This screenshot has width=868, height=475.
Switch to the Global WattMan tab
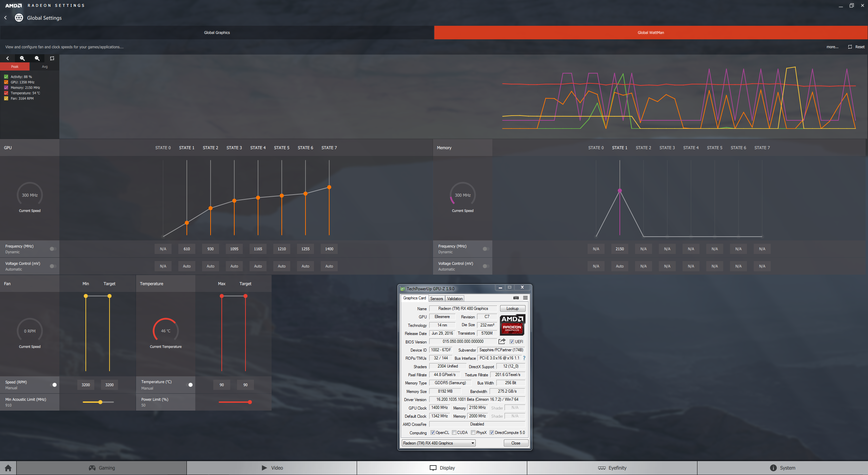(651, 33)
